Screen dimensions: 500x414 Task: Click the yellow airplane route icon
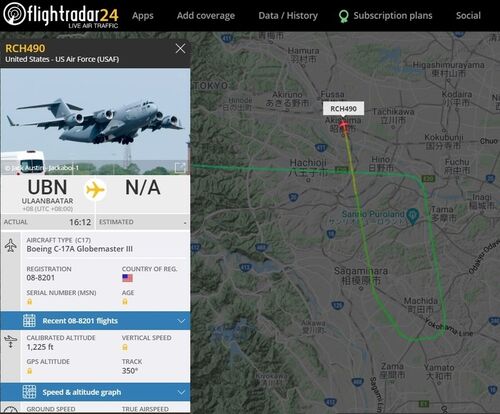pos(95,190)
